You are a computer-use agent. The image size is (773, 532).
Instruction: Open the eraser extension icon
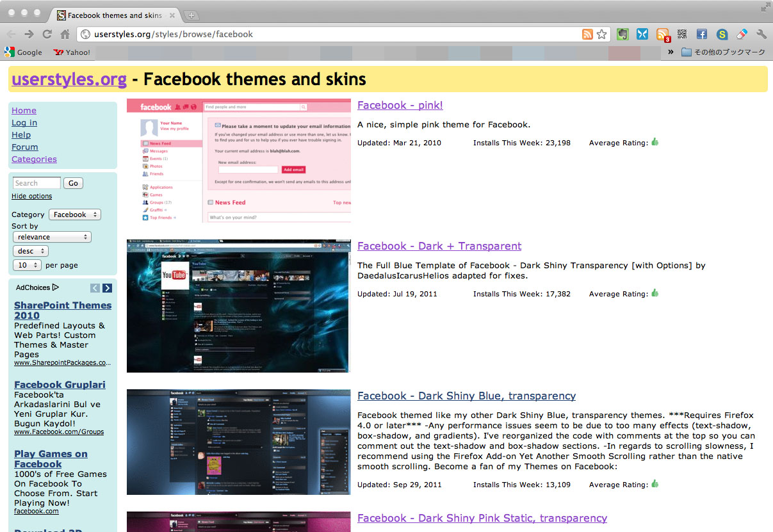tap(742, 35)
